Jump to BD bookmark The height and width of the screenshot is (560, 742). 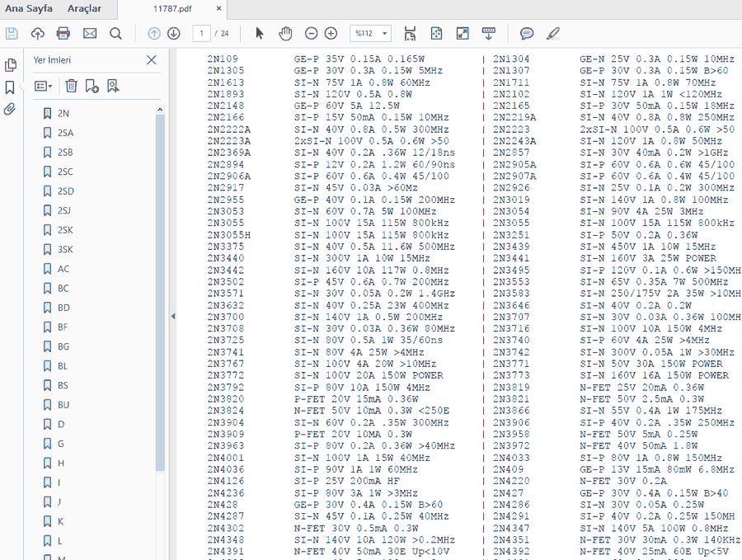click(x=63, y=308)
